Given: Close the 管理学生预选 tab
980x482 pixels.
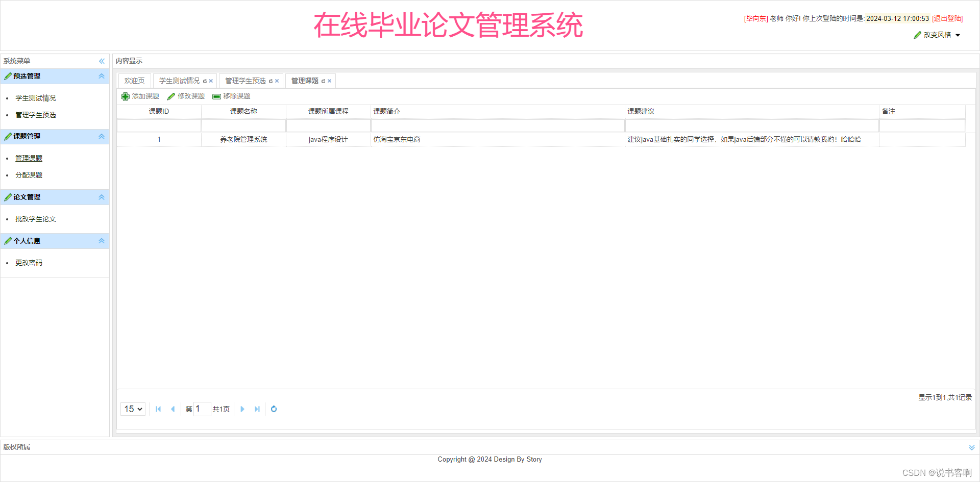Looking at the screenshot, I should point(277,81).
